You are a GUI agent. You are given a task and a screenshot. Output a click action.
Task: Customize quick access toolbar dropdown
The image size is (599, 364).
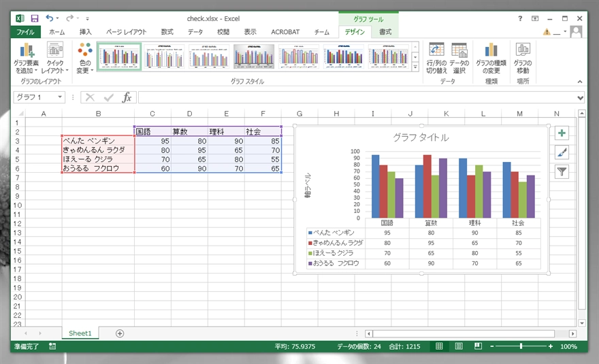88,18
